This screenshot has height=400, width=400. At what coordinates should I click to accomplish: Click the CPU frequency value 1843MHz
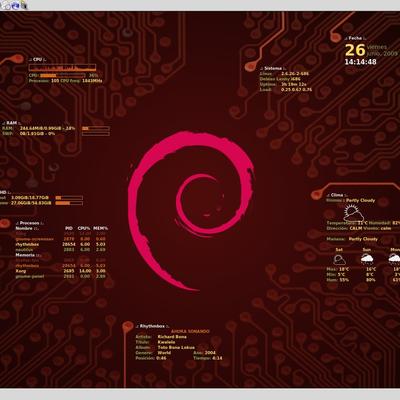point(92,81)
